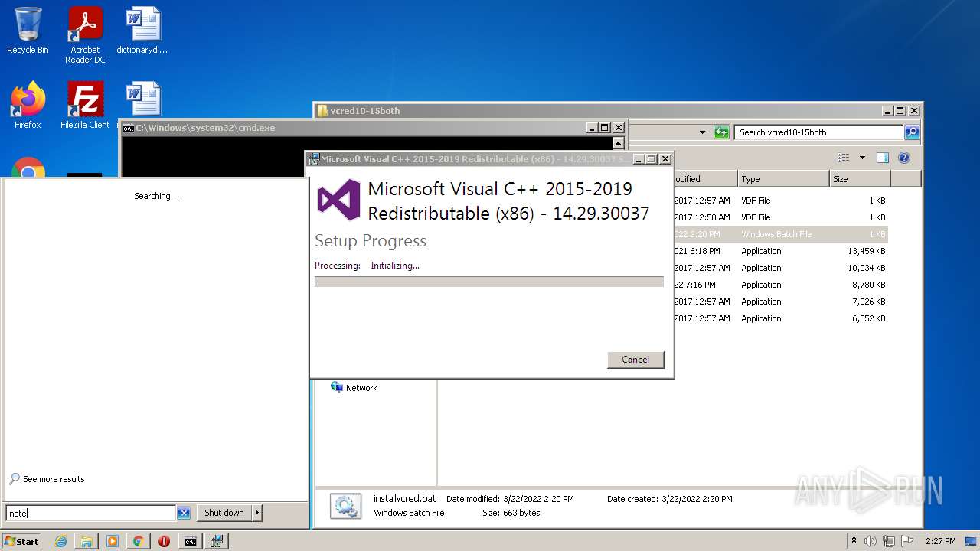Select VDF File modified at 12:57 AM
The width and height of the screenshot is (980, 551).
point(780,201)
